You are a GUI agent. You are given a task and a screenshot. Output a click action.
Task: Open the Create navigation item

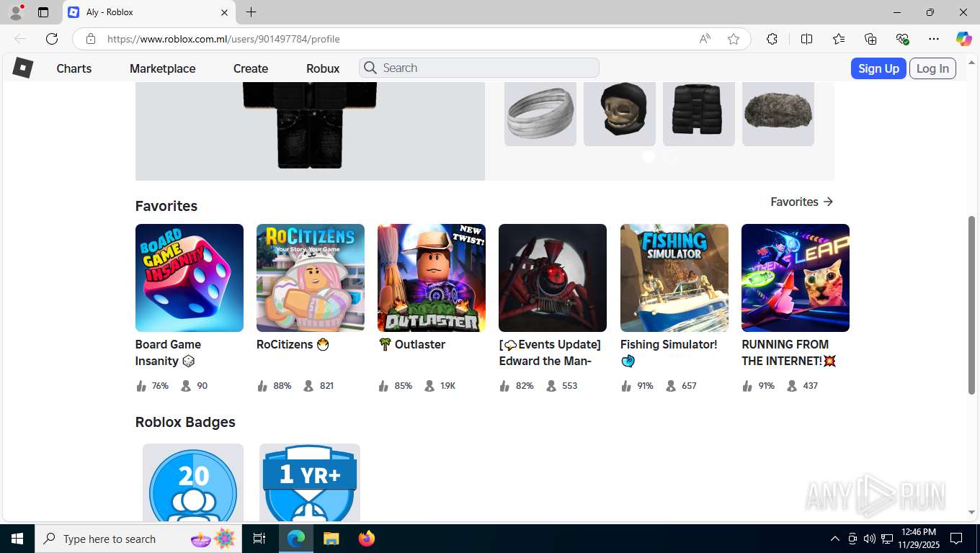click(251, 68)
